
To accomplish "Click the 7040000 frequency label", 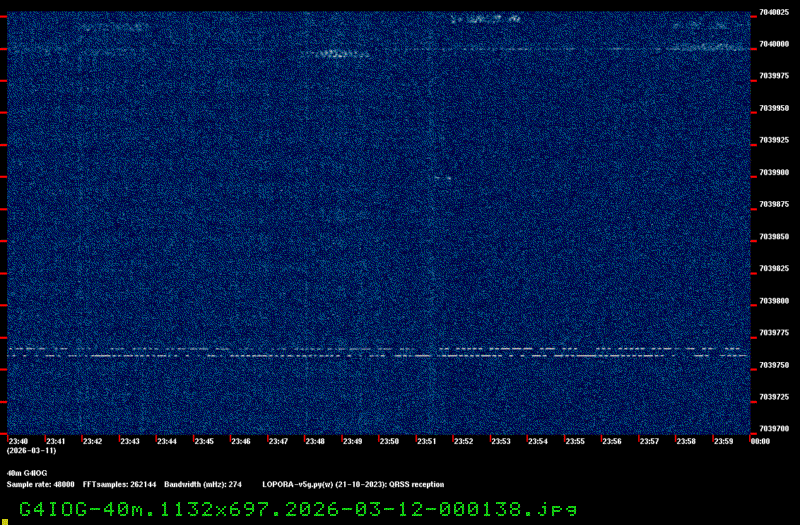I will (774, 44).
